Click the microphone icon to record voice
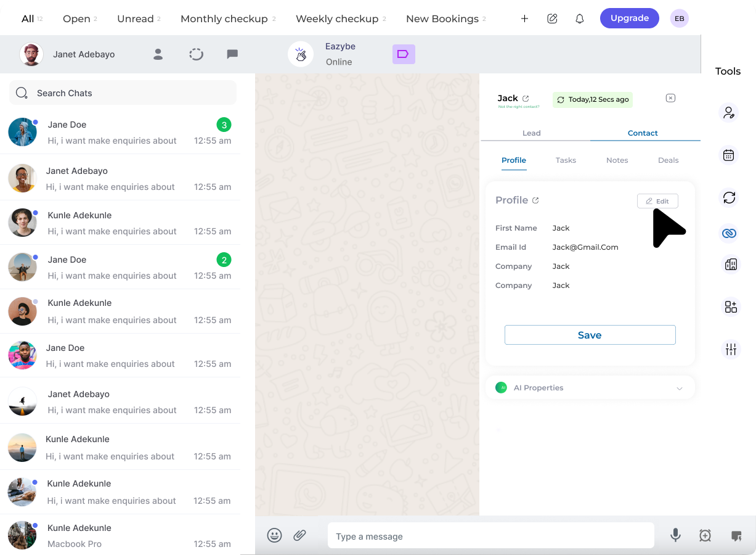 pos(675,535)
